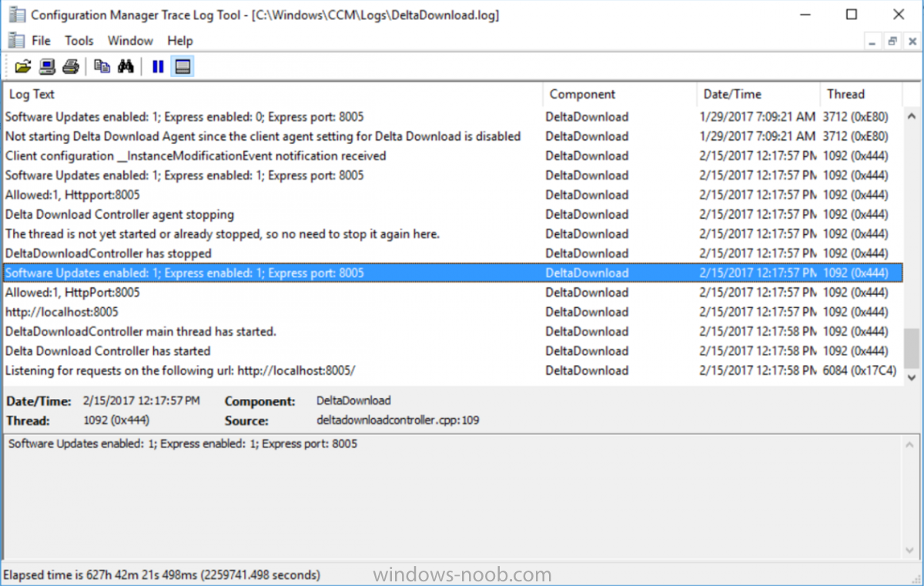Toggle the details pane toolbar icon

[x=182, y=67]
